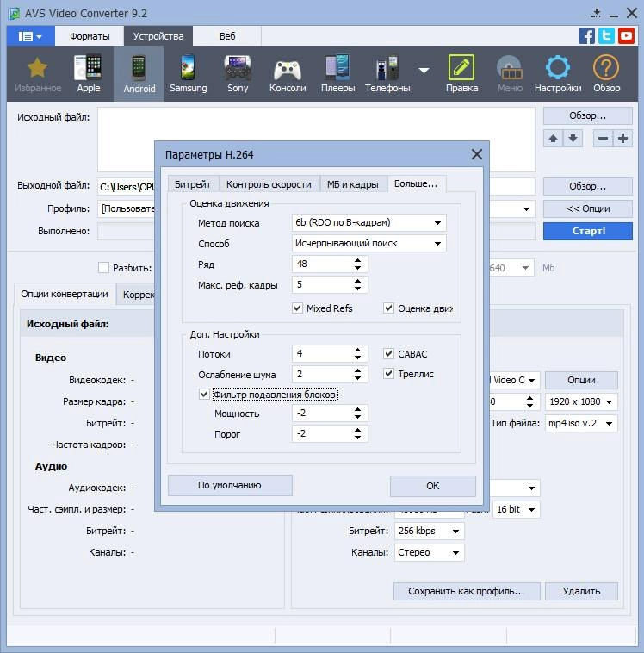Move file down in source list
Viewport: 644px width, 653px height.
(x=573, y=139)
